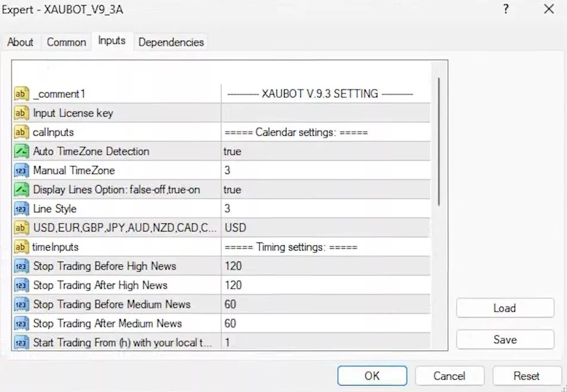
Task: Click the integer icon next to Line Style
Action: pos(21,208)
